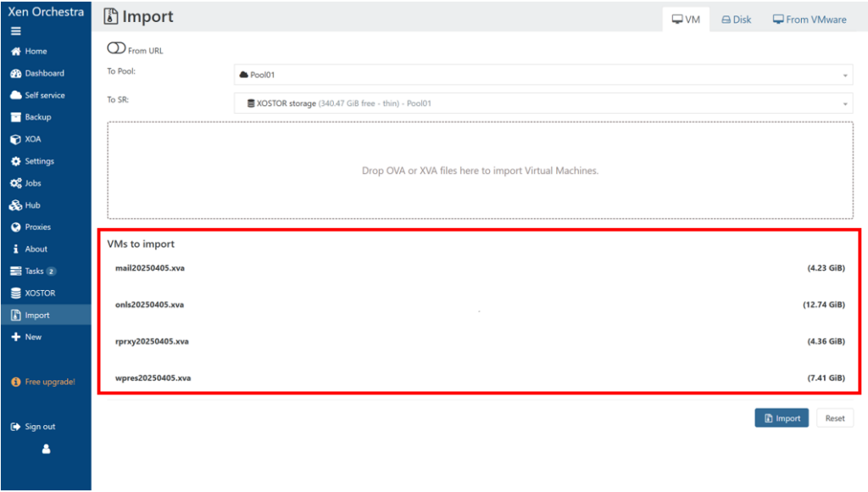Click the Home icon in sidebar

point(15,52)
